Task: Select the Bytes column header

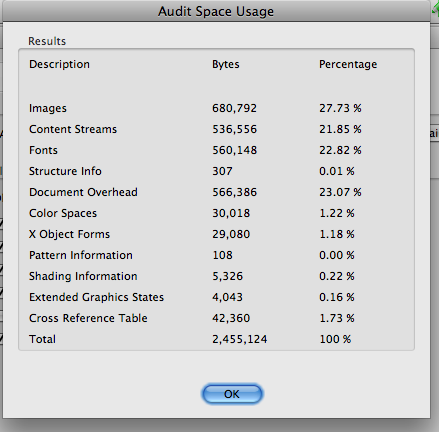Action: tap(226, 64)
